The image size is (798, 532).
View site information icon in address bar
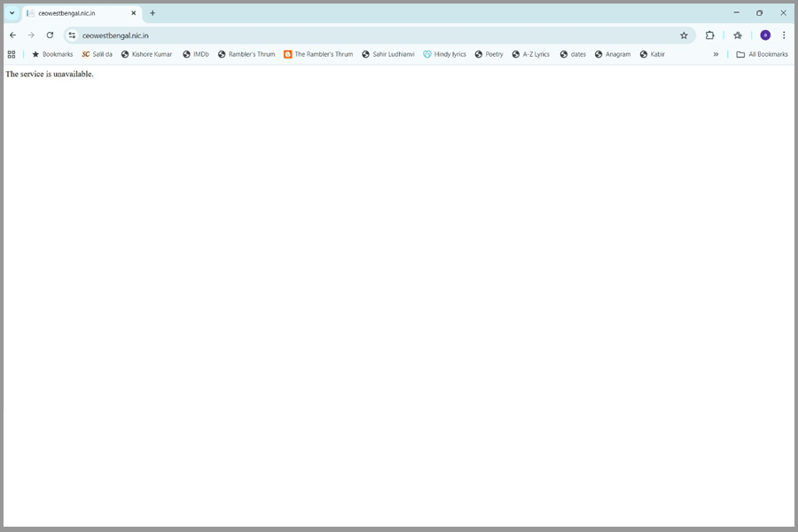[x=73, y=35]
